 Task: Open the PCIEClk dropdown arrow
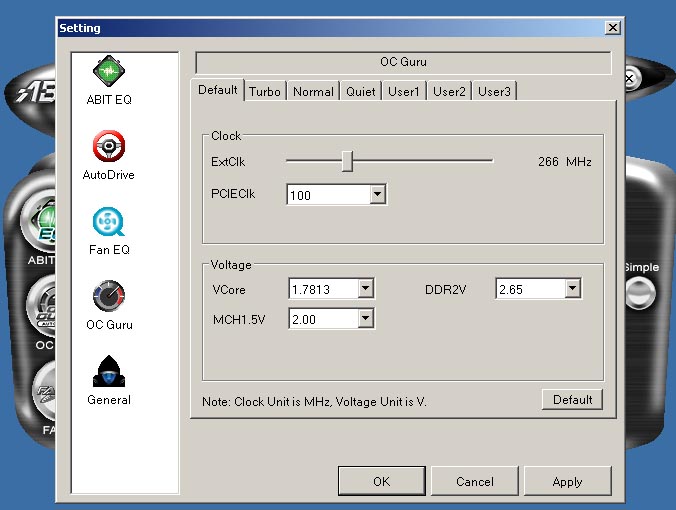point(377,194)
